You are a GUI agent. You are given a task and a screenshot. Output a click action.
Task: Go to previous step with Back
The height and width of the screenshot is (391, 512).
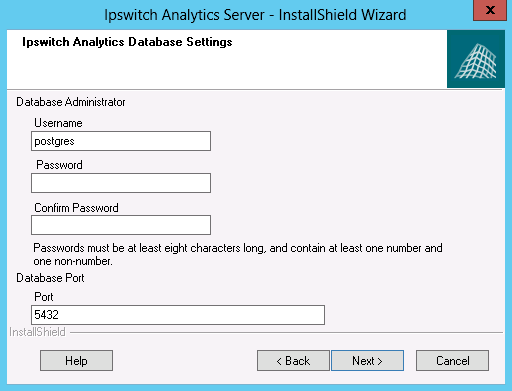click(293, 361)
